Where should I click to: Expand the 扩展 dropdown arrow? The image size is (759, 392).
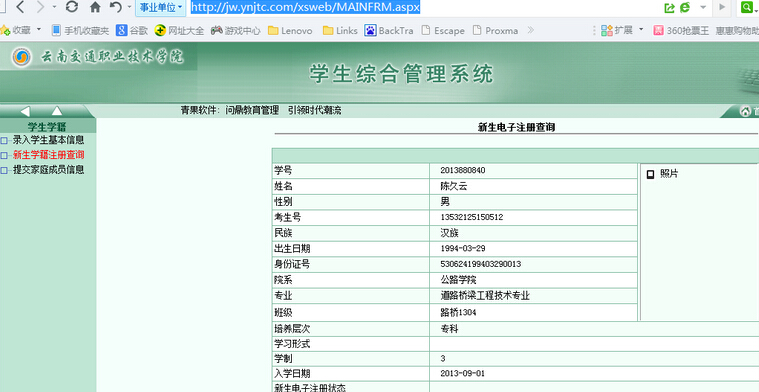point(641,30)
